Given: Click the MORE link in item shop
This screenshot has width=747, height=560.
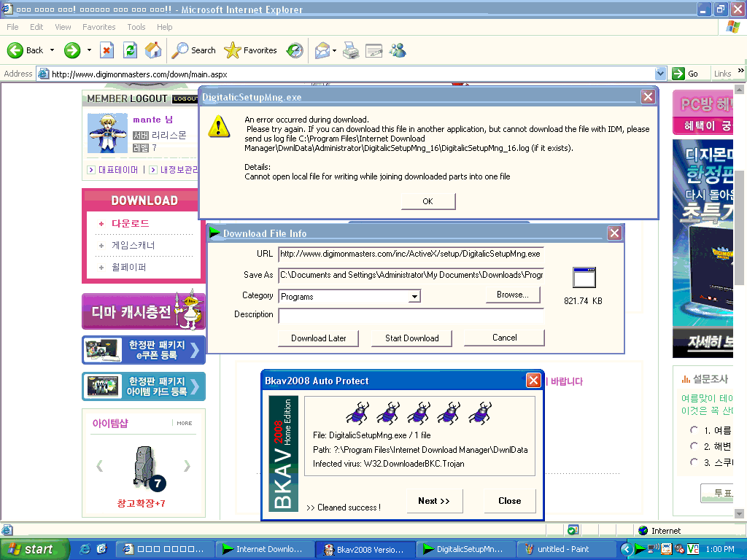Looking at the screenshot, I should click(x=185, y=423).
